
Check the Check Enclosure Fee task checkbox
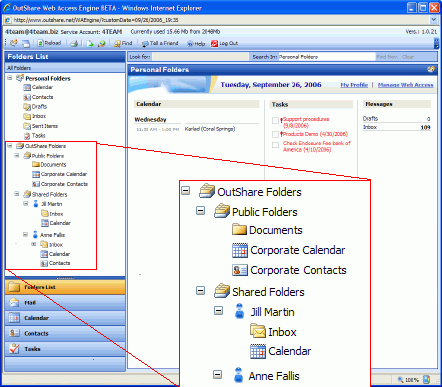[275, 145]
